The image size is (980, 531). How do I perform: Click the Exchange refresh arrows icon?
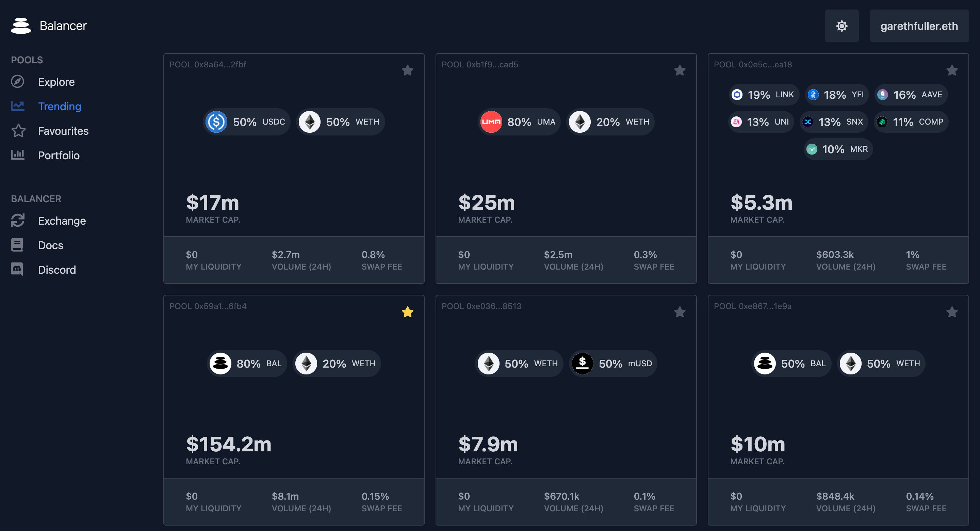[x=17, y=220]
